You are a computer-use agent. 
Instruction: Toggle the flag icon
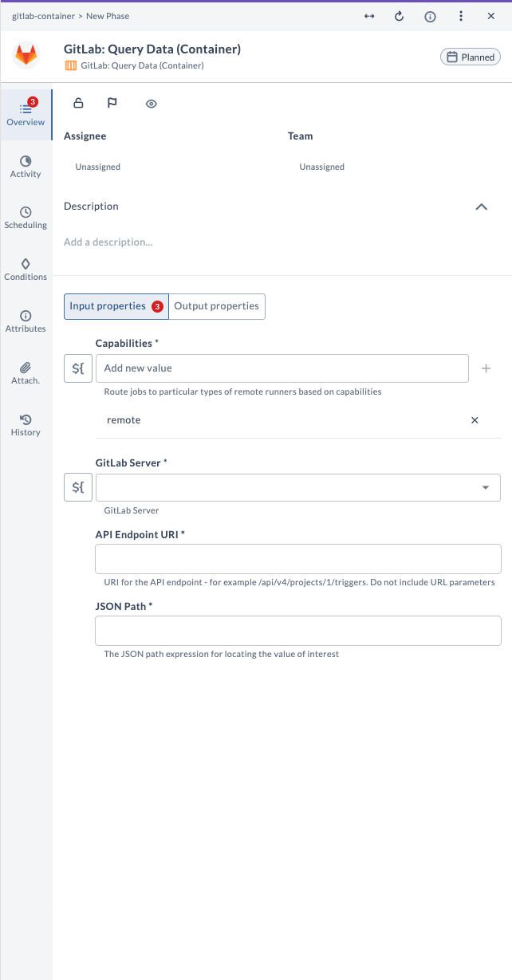point(112,103)
